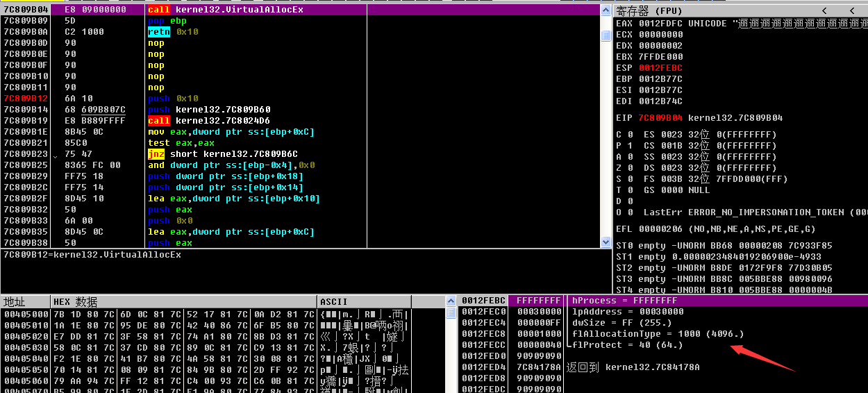Select the red ESP register value 0012FEBC
868x393 pixels.
pos(660,68)
